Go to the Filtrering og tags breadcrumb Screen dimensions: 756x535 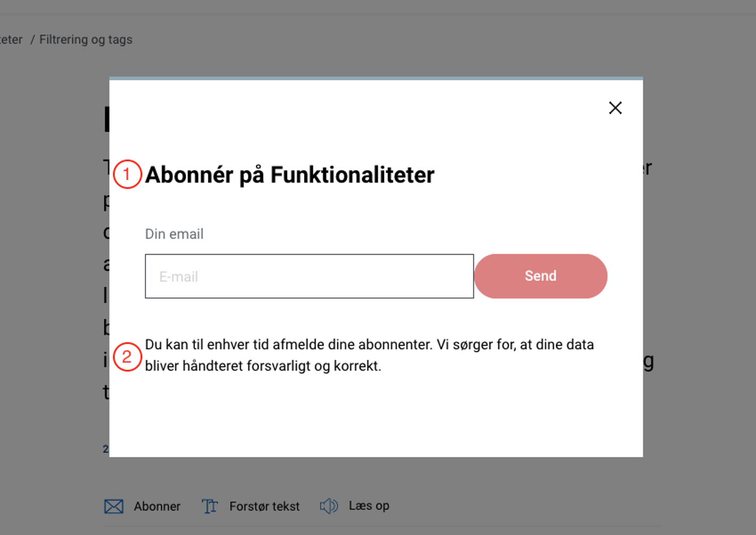[x=86, y=40]
